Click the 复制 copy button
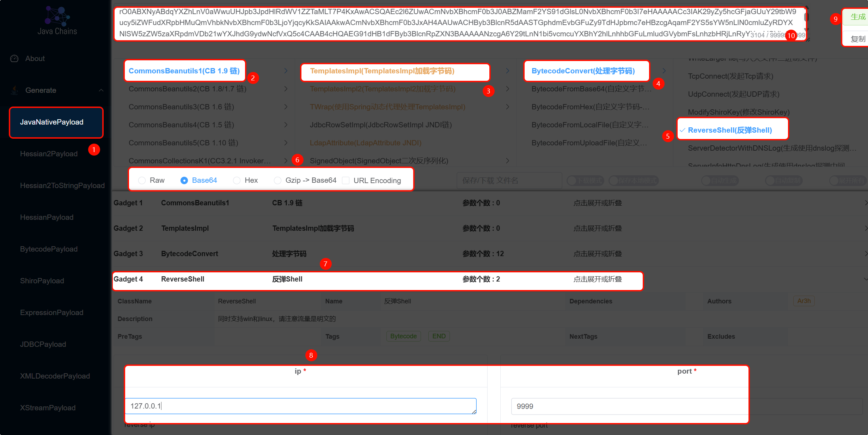This screenshot has width=868, height=435. pyautogui.click(x=857, y=39)
